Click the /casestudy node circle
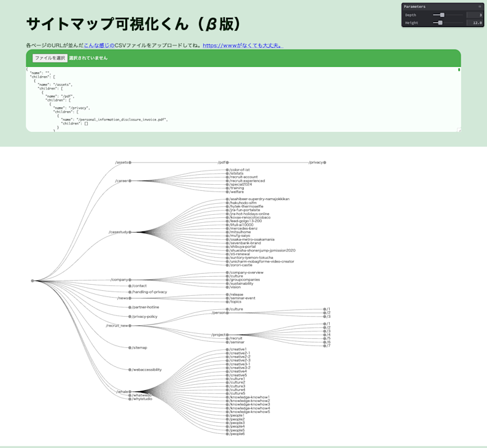 (130, 233)
